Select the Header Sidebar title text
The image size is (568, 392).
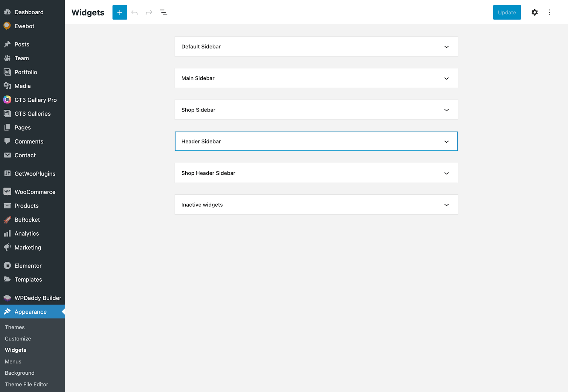tap(201, 141)
